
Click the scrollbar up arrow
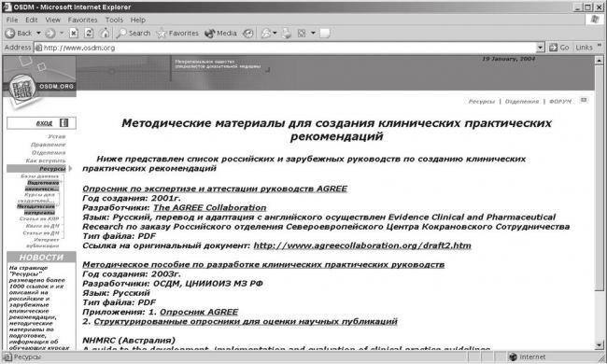click(599, 60)
